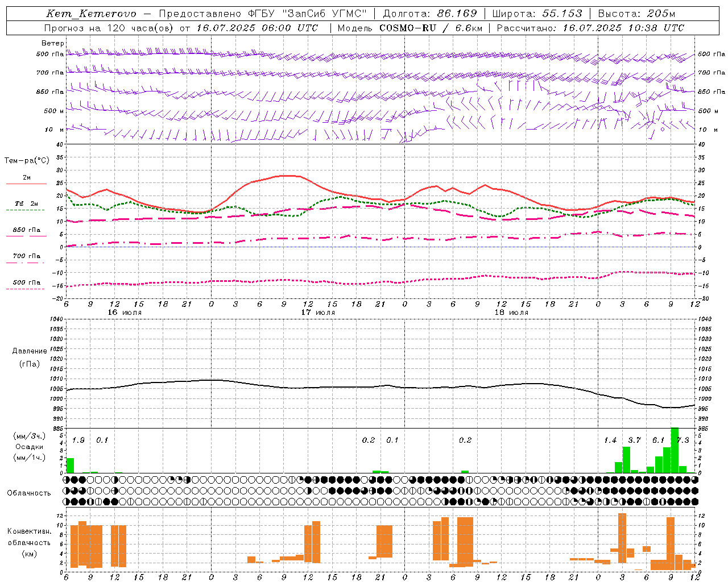Click the 1040 label on left pressure axis
This screenshot has height=582, width=728.
coord(56,319)
